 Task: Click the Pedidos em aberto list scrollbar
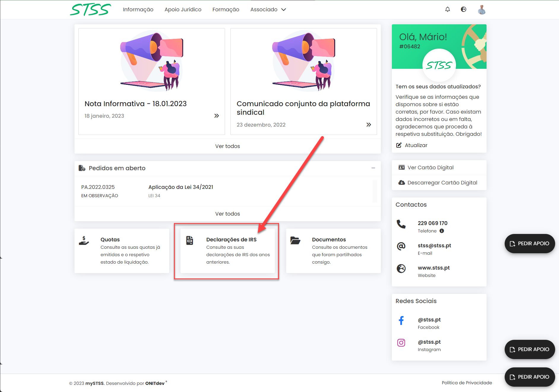point(375,191)
